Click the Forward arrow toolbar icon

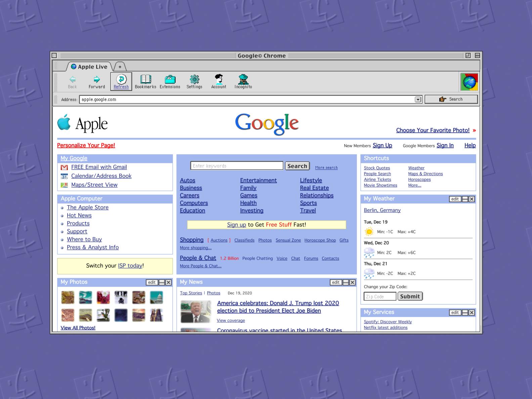click(x=97, y=79)
